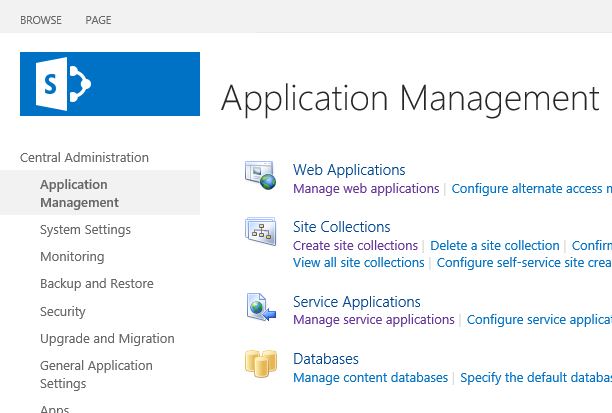Open the Security section
The height and width of the screenshot is (413, 612).
[x=63, y=311]
